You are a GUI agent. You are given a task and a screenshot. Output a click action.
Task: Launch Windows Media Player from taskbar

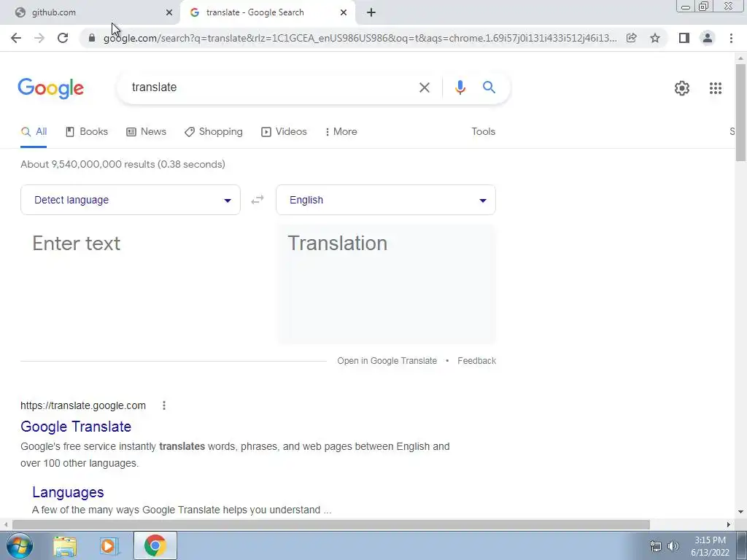(x=109, y=546)
